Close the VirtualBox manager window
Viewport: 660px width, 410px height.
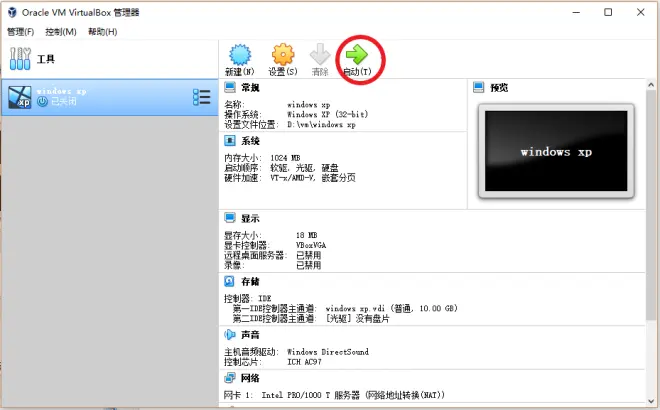coord(641,12)
